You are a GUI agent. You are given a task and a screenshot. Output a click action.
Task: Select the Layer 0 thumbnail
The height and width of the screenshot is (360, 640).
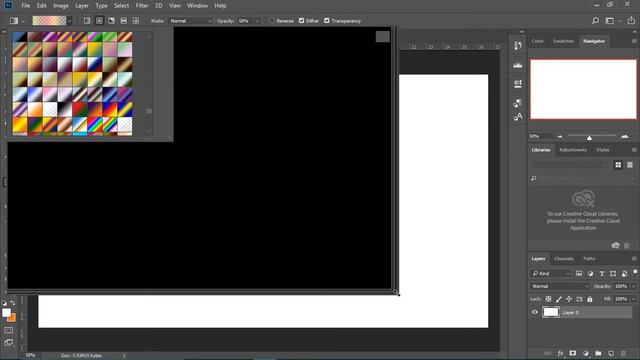click(x=551, y=312)
